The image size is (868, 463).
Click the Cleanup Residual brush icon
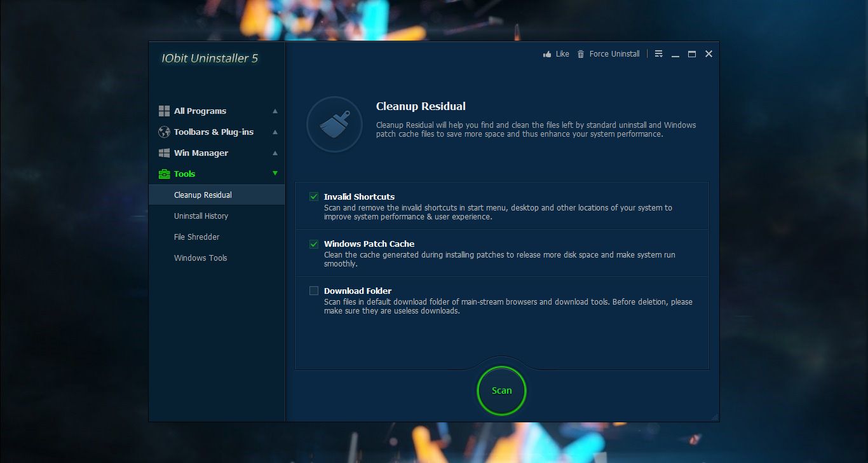(x=334, y=125)
